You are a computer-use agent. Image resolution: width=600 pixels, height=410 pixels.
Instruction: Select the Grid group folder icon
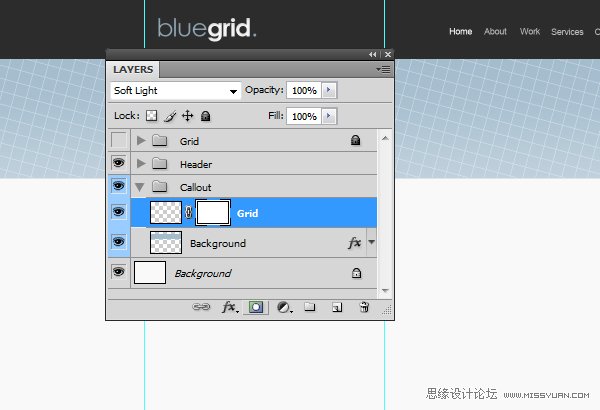(160, 140)
